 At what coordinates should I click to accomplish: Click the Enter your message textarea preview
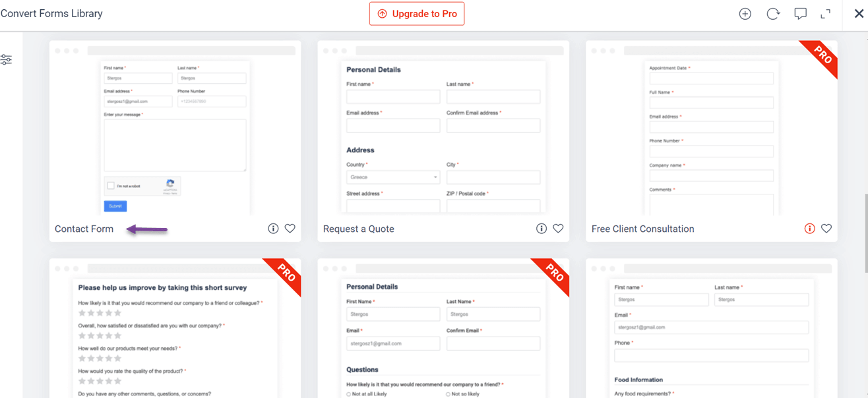(x=175, y=145)
